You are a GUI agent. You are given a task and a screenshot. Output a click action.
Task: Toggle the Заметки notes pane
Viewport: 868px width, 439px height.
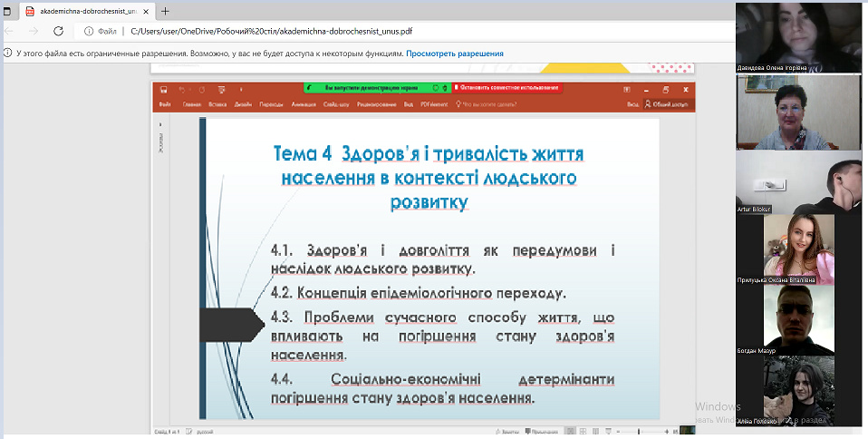[507, 431]
